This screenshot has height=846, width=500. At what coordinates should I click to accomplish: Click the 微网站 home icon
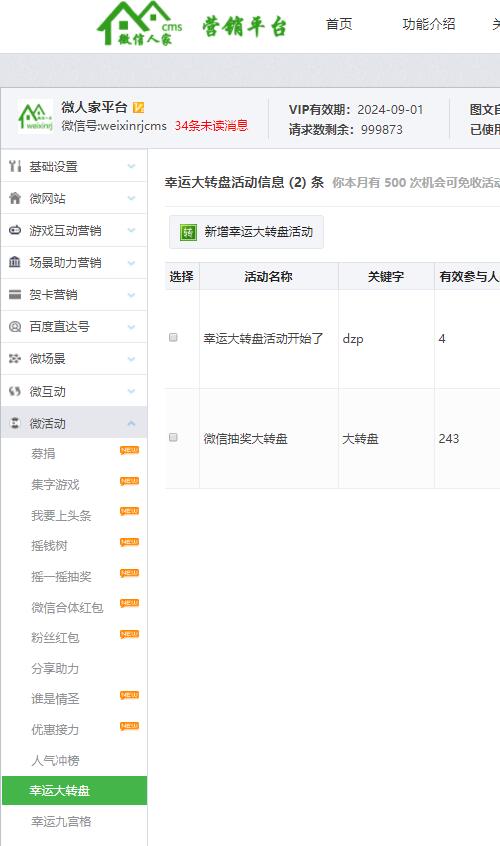[15, 198]
